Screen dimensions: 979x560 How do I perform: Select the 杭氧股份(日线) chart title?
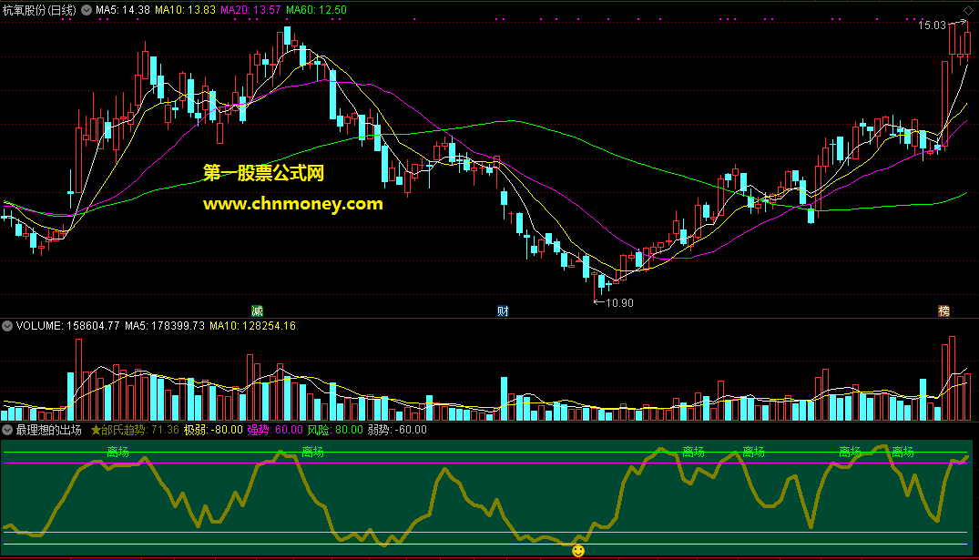tap(39, 10)
